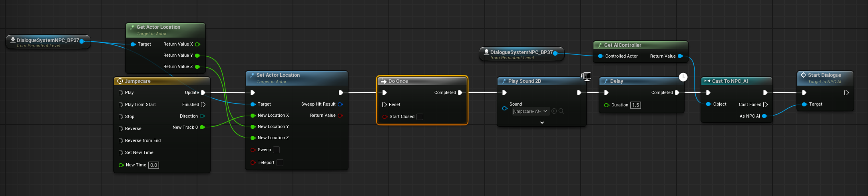Select the Cast To NPC_AI node header
The width and height of the screenshot is (868, 196).
(737, 81)
